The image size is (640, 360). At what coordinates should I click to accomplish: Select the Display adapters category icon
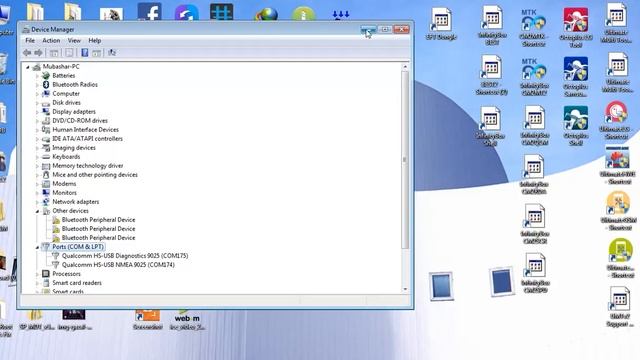point(46,111)
